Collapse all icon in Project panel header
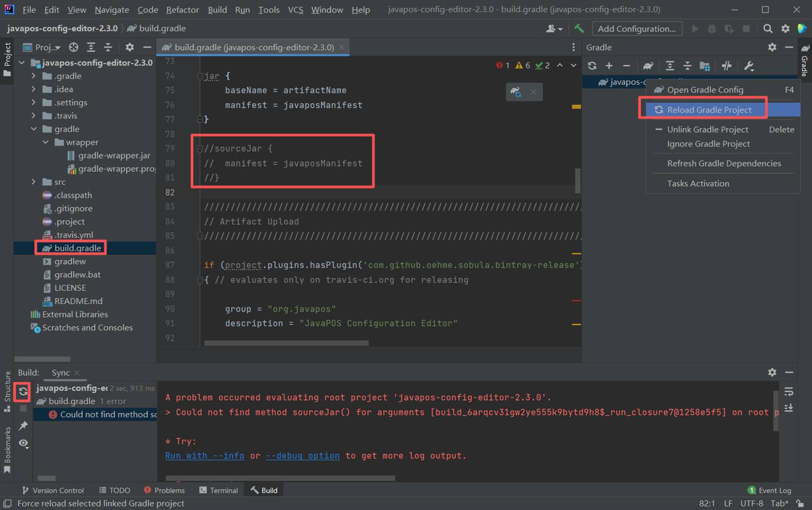 click(108, 47)
